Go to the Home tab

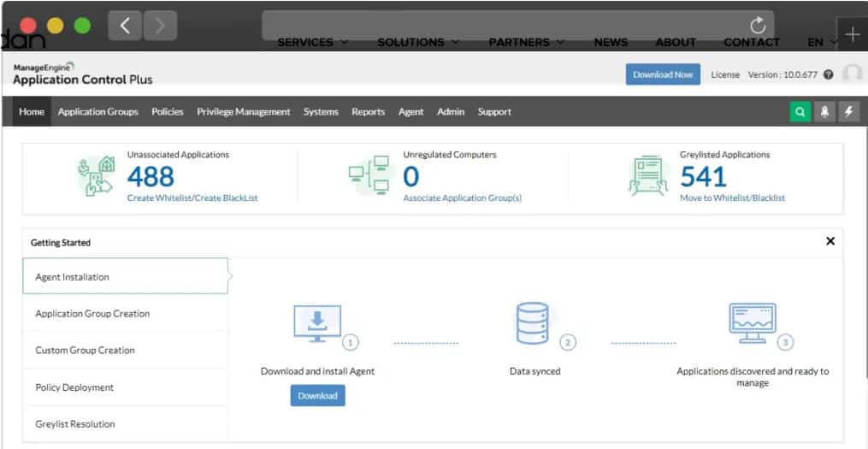pyautogui.click(x=32, y=112)
